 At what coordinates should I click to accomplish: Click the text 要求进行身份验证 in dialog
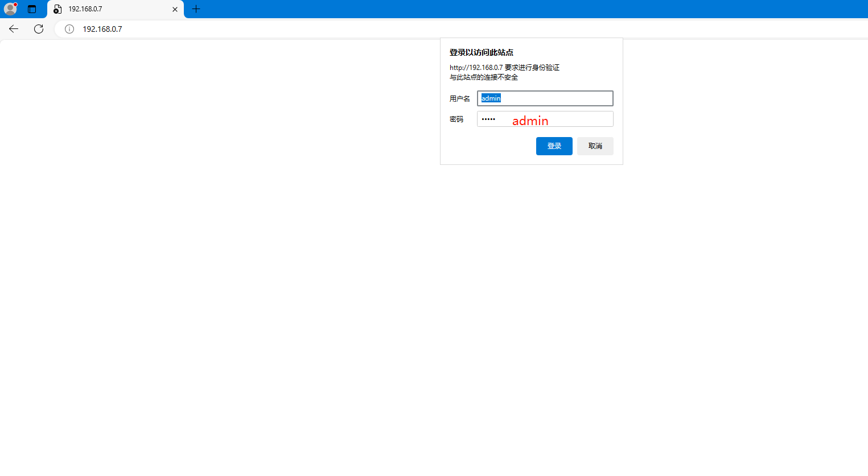coord(532,68)
